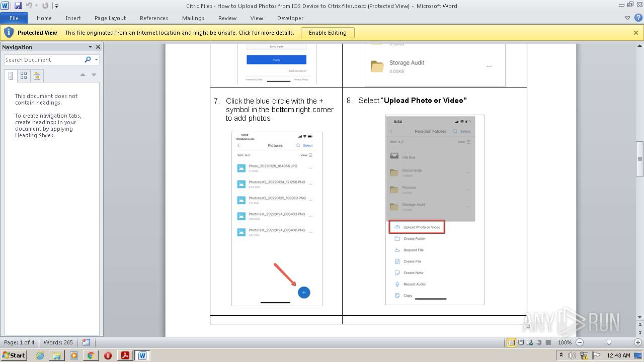
Task: Click the Word application icon in title bar
Action: tap(5, 6)
